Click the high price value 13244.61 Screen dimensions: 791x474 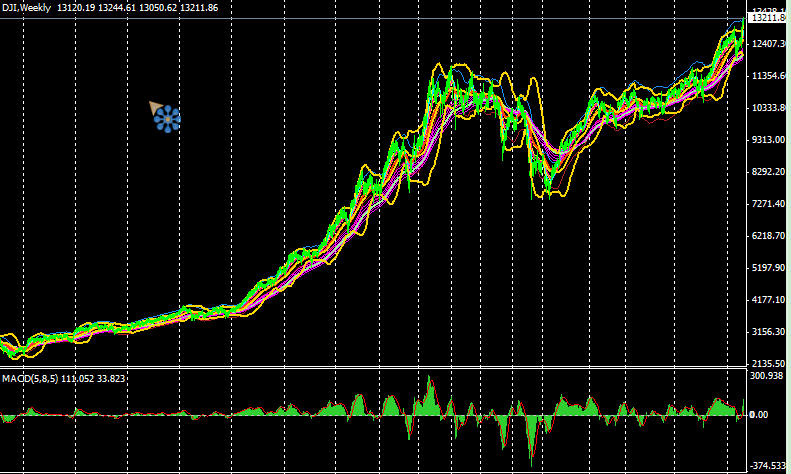[x=117, y=8]
